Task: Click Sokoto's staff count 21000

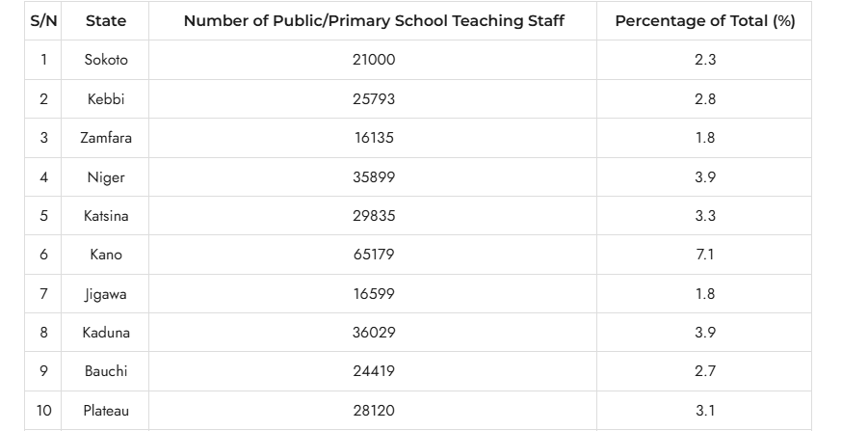Action: pos(374,60)
